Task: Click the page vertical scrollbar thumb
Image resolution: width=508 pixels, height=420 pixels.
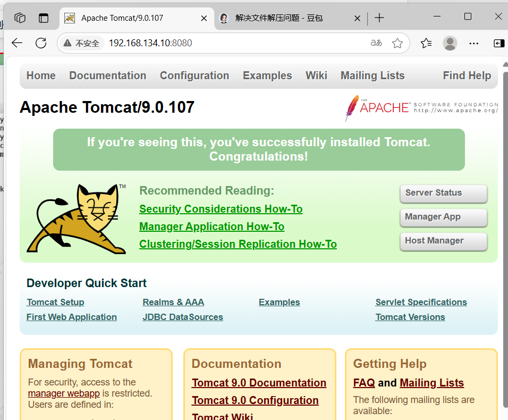Action: pos(505,240)
